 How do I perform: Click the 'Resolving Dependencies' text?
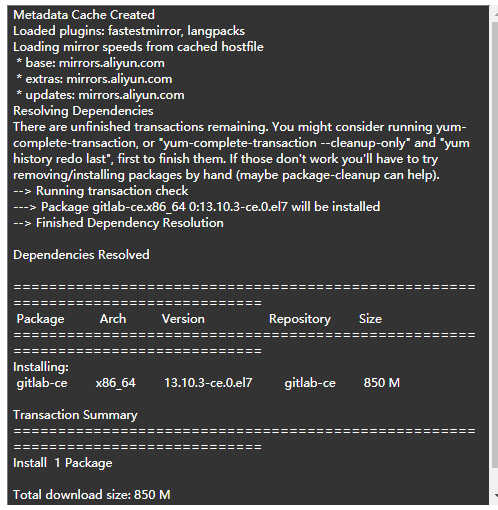(x=83, y=111)
